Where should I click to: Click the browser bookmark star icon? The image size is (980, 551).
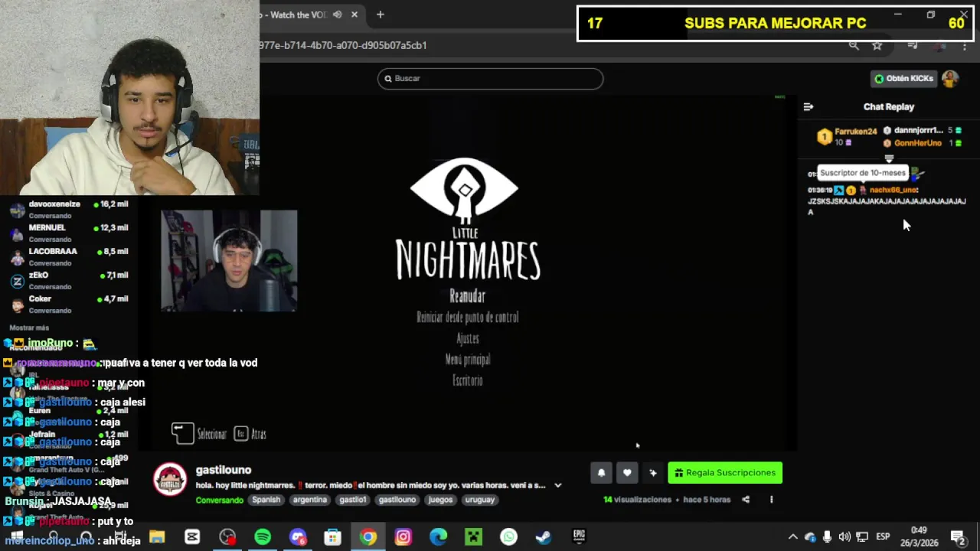877,45
